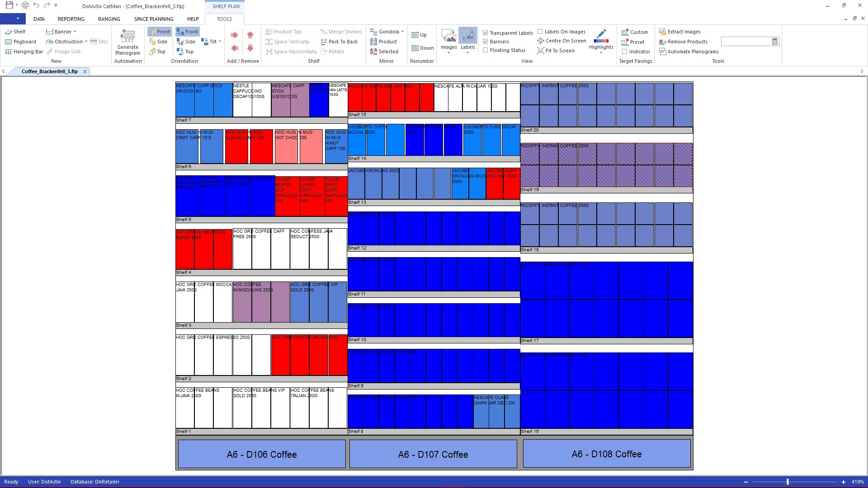Mirror the Product
This screenshot has height=488, width=868.
[383, 42]
